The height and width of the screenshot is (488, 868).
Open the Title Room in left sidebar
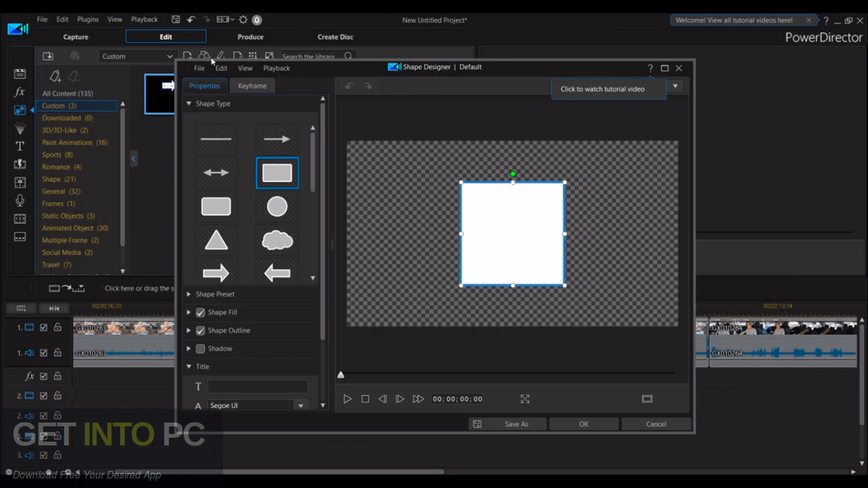click(x=20, y=146)
